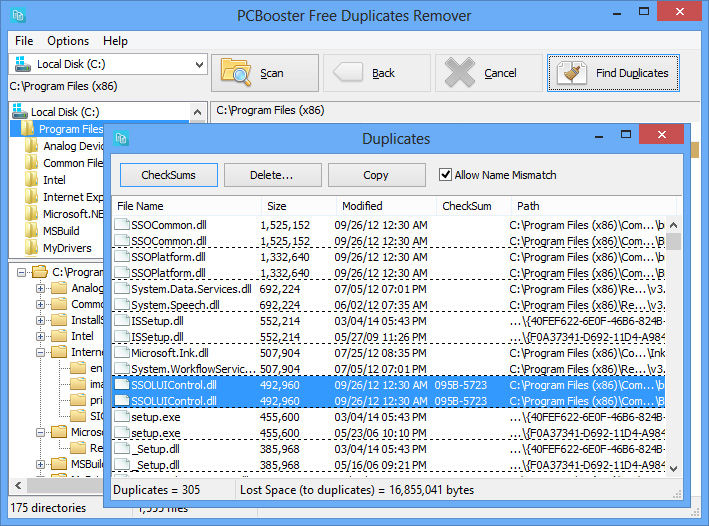This screenshot has width=709, height=526.
Task: Click size 692,224 of System.Data.Services.dll
Action: 280,289
